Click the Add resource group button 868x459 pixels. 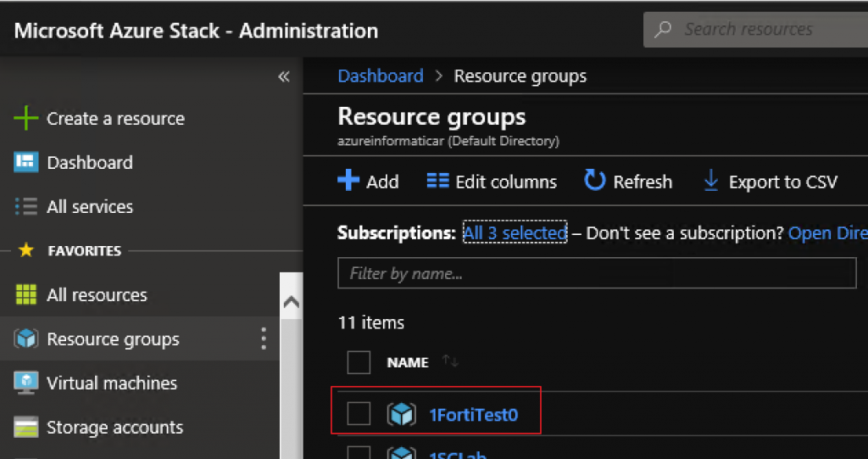[368, 182]
